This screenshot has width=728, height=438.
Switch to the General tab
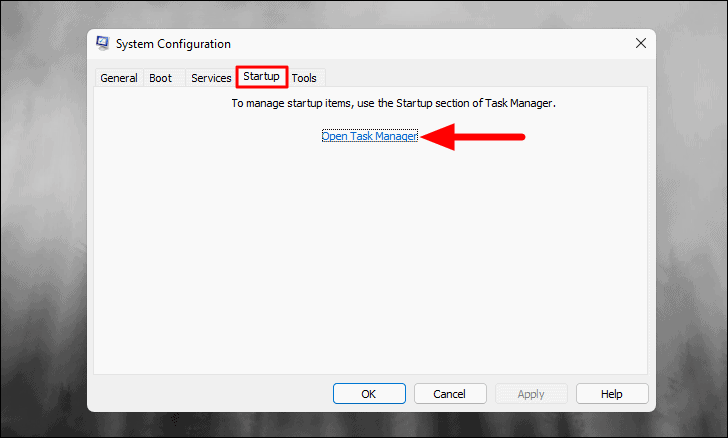(x=119, y=78)
